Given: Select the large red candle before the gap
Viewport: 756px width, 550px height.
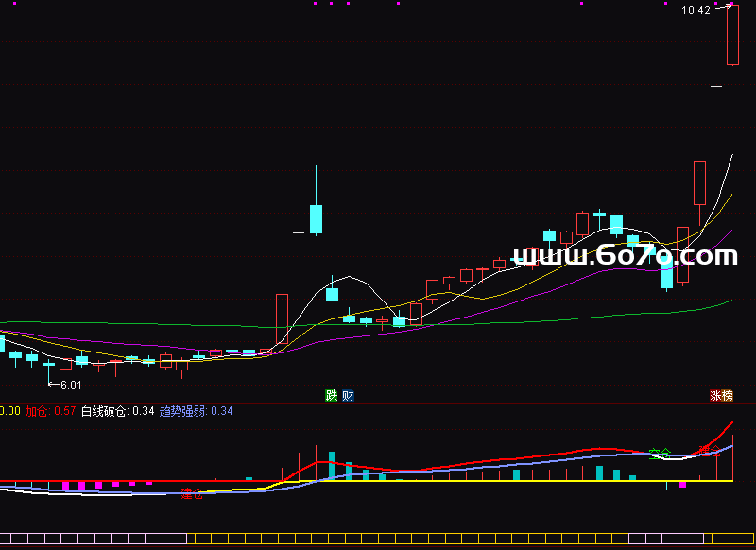Looking at the screenshot, I should tap(282, 318).
